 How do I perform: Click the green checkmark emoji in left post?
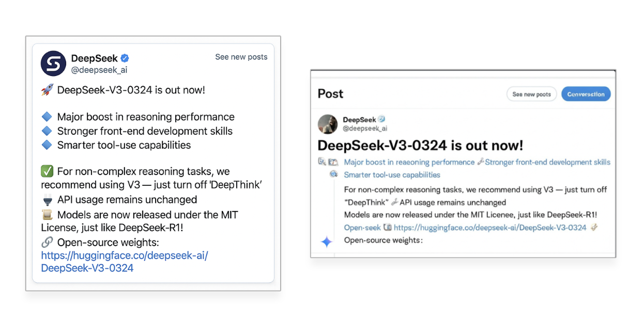[47, 171]
